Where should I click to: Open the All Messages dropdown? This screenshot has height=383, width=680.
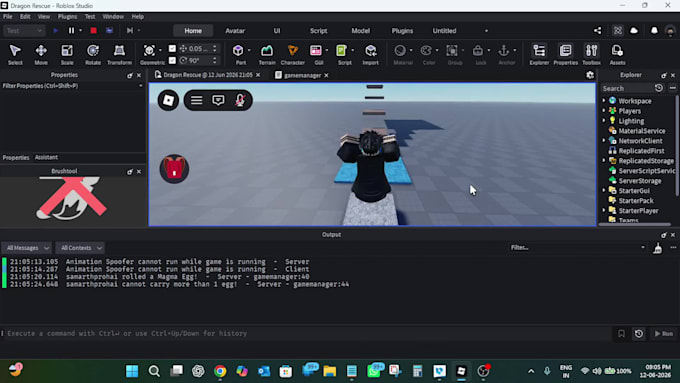[27, 248]
